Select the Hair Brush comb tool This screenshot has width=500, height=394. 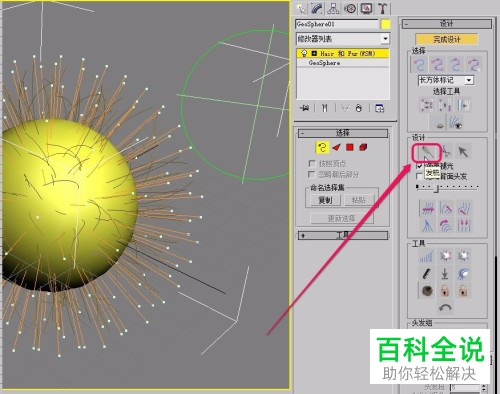pos(427,153)
